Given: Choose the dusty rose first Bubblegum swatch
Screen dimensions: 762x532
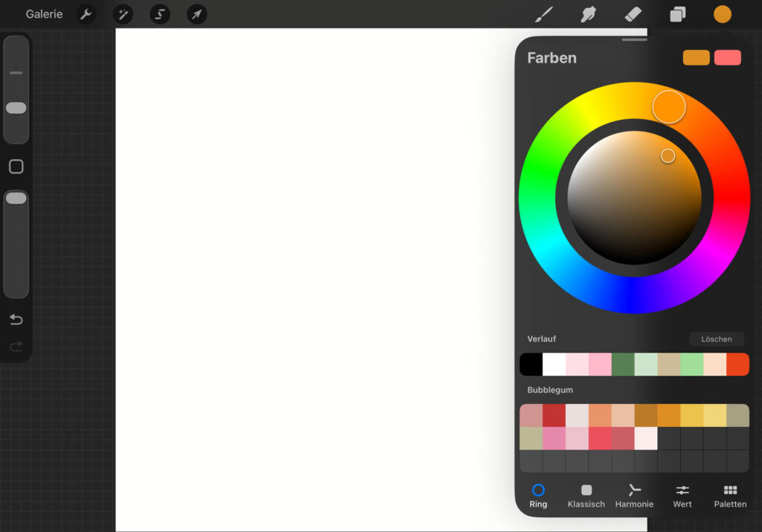Looking at the screenshot, I should pyautogui.click(x=531, y=415).
